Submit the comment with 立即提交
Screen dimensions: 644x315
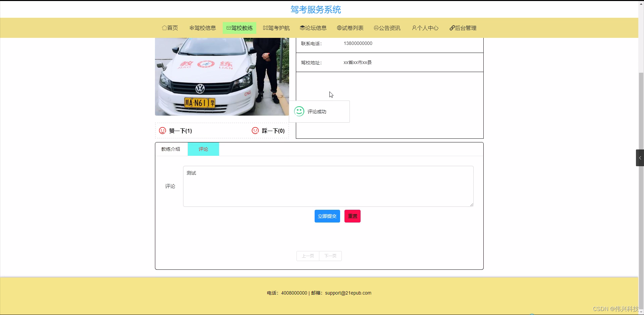click(327, 216)
